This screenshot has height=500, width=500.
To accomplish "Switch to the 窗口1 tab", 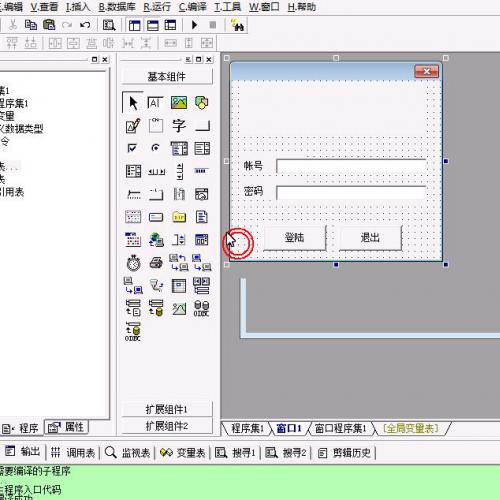I will point(289,428).
